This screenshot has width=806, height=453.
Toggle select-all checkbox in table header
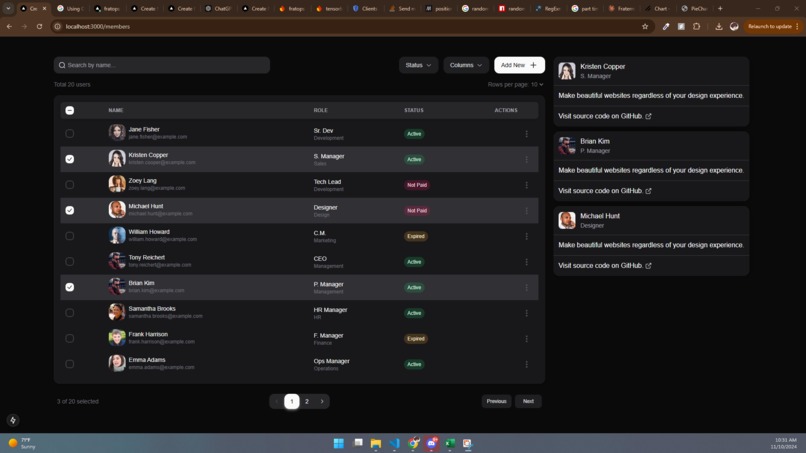(x=69, y=110)
